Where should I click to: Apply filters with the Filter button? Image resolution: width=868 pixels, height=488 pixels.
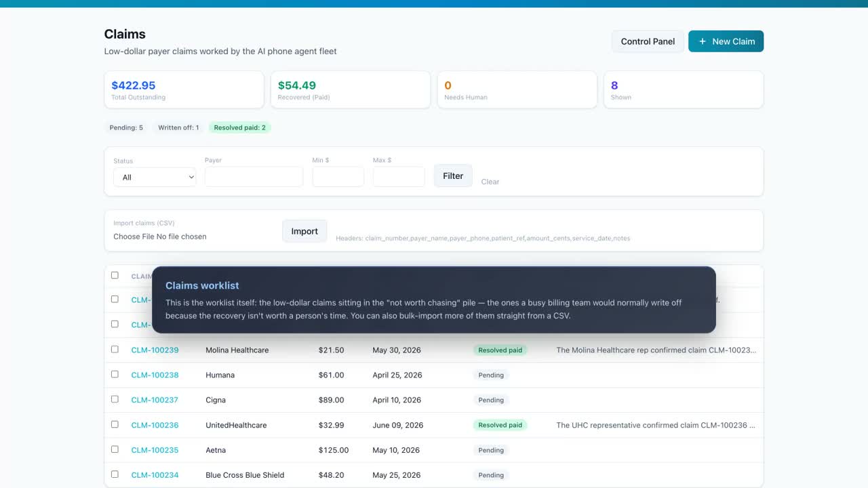[x=453, y=176]
